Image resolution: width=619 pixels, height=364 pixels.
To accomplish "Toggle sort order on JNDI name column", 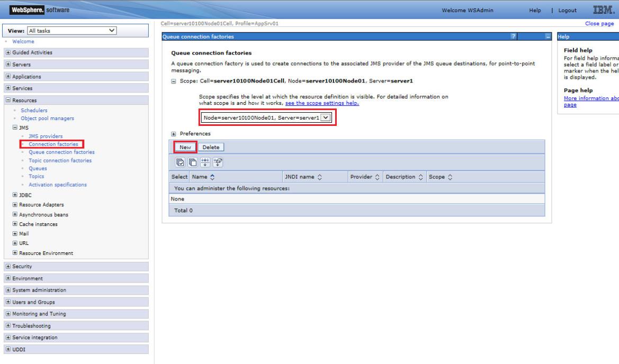I will tap(320, 177).
